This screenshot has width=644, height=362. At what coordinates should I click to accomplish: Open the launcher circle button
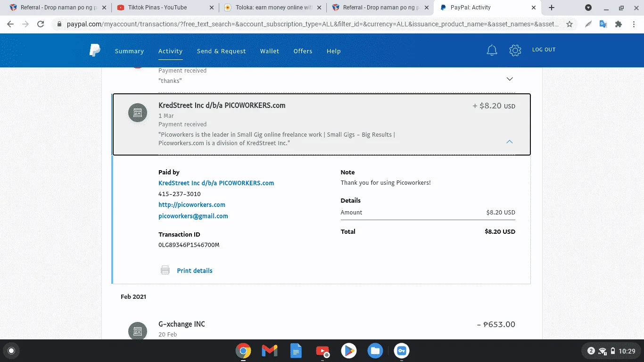[11, 351]
